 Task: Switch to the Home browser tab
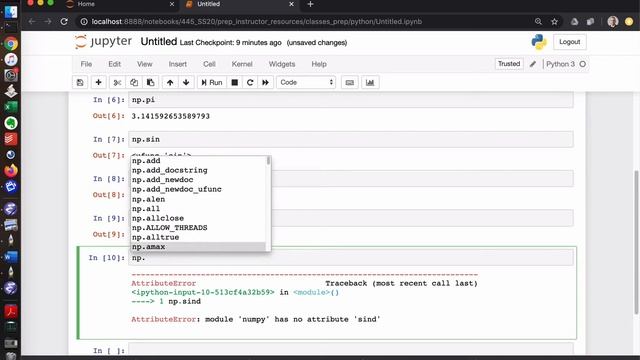pyautogui.click(x=120, y=4)
